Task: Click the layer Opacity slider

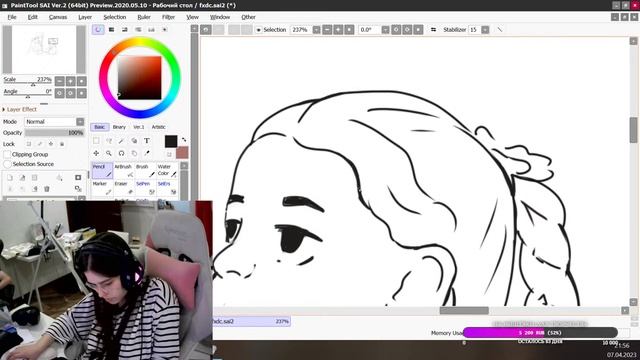Action: 54,133
